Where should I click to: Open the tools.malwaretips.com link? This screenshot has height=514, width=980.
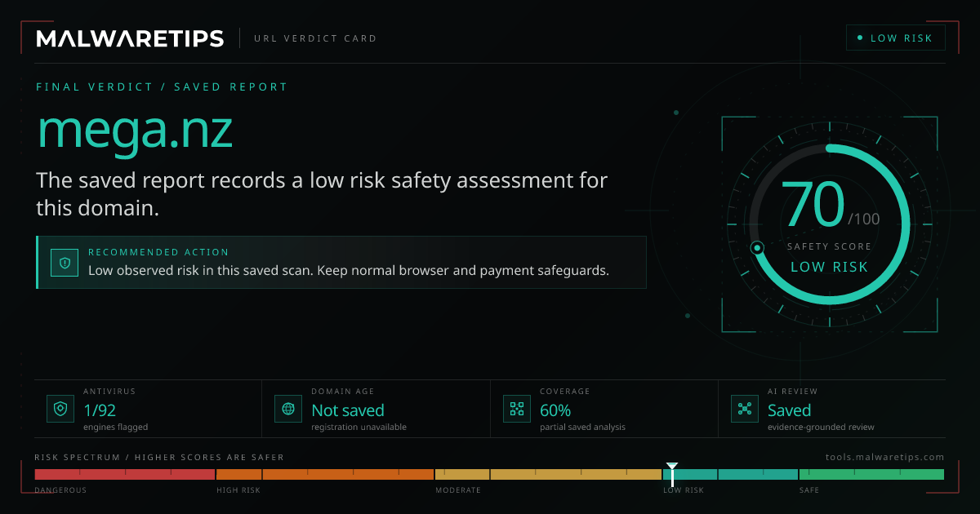click(885, 457)
